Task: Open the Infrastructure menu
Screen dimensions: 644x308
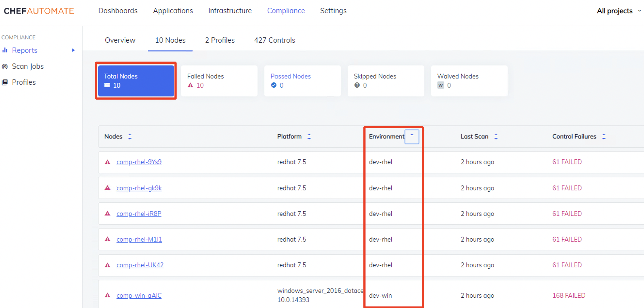Action: (230, 11)
